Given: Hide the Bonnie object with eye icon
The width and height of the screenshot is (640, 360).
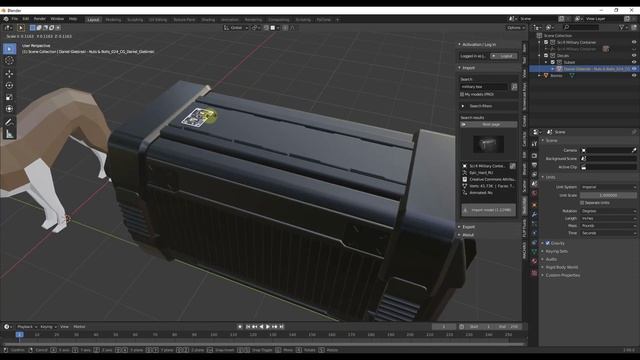Looking at the screenshot, I should [634, 76].
